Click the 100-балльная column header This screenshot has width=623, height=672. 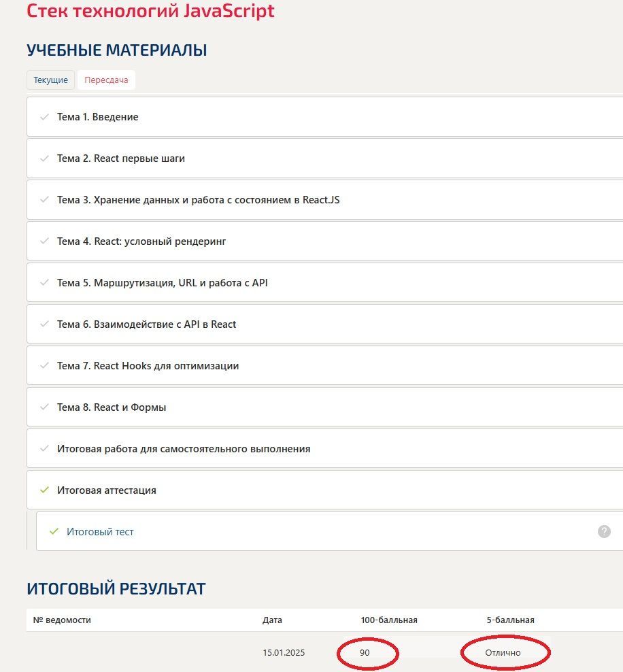[389, 620]
